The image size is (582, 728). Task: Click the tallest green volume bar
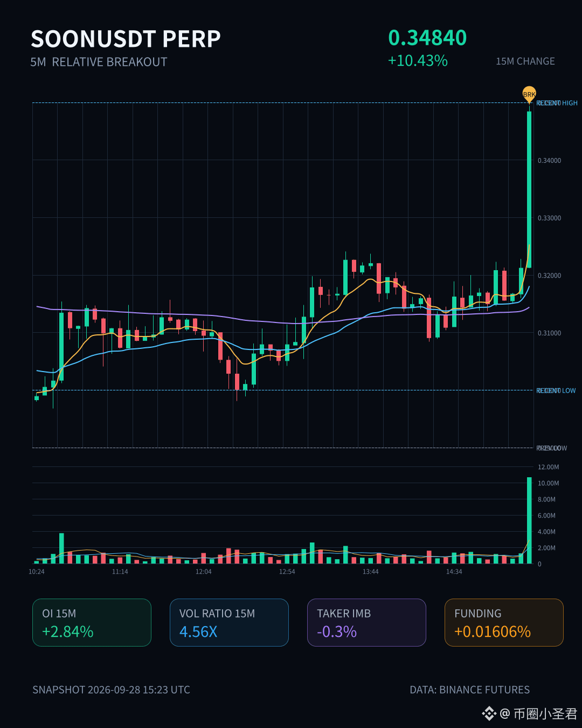(529, 520)
